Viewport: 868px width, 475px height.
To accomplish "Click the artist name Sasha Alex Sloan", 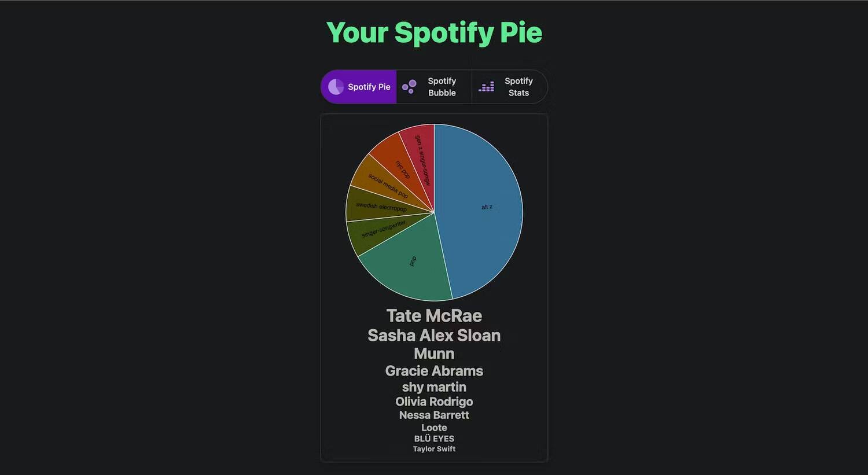I will coord(434,336).
